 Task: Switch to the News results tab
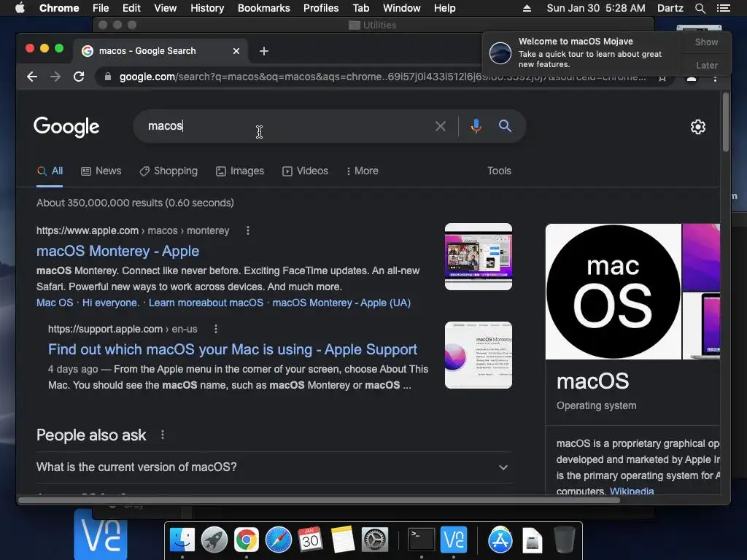101,171
